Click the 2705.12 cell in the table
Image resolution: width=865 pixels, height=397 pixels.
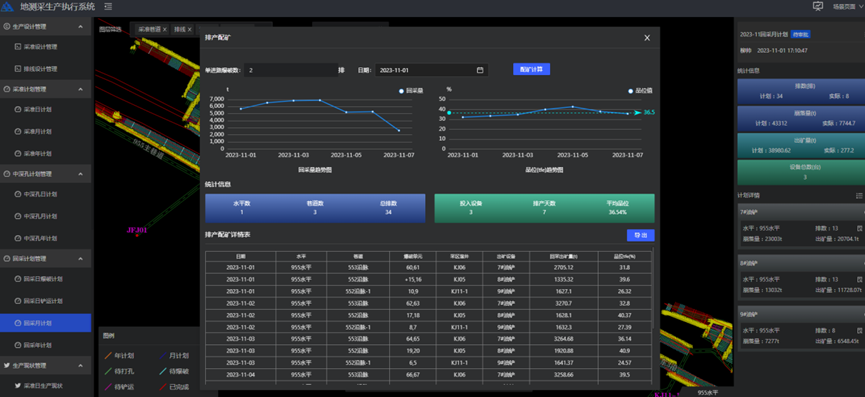[x=563, y=267]
